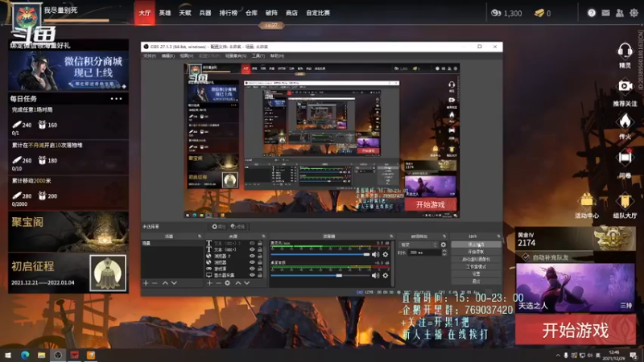644x362 pixels.
Task: Pop out the 控件 dock panel icon
Action: (x=498, y=237)
